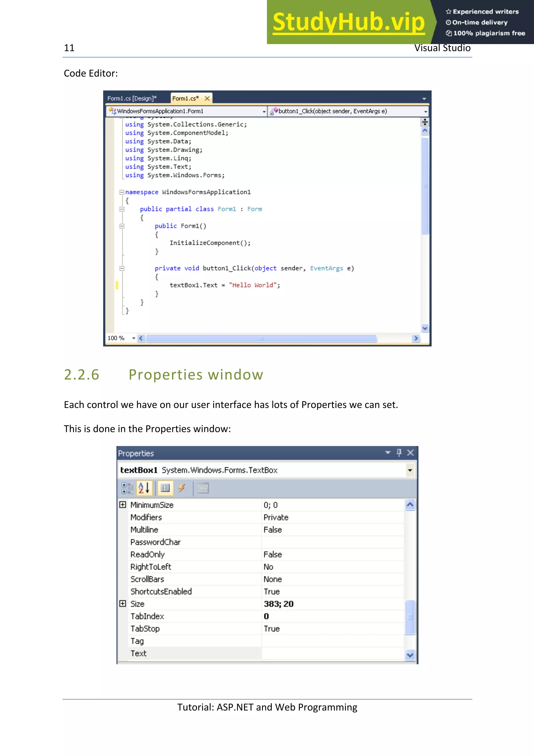
Task: Click the Tag property value field
Action: pyautogui.click(x=333, y=641)
